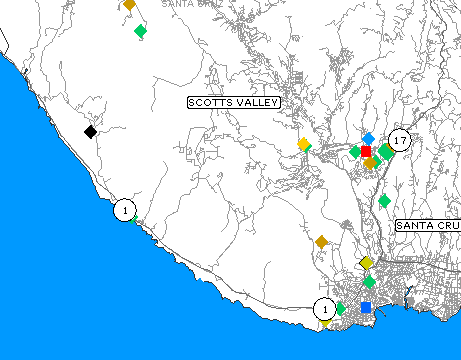The height and width of the screenshot is (360, 461).
Task: Click the blue square marker in Santa Cruz
Action: (366, 307)
